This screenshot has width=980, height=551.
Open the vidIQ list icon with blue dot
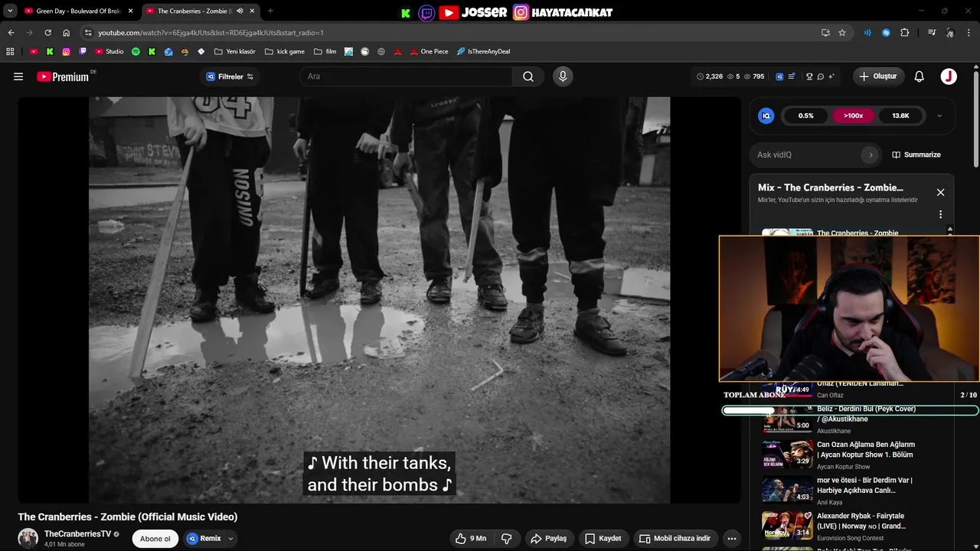(792, 77)
